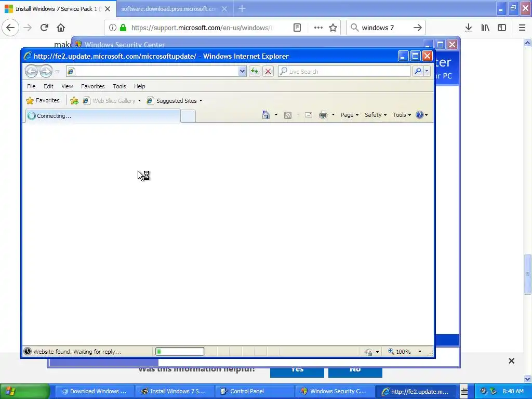This screenshot has width=532, height=399.
Task: Click IE page loading progress bar
Action: [180, 352]
